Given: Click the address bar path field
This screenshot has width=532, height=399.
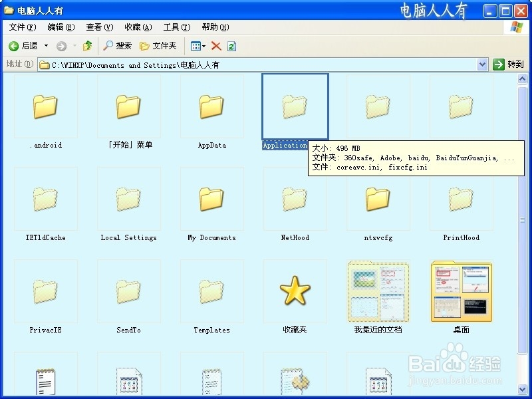Looking at the screenshot, I should pyautogui.click(x=258, y=65).
